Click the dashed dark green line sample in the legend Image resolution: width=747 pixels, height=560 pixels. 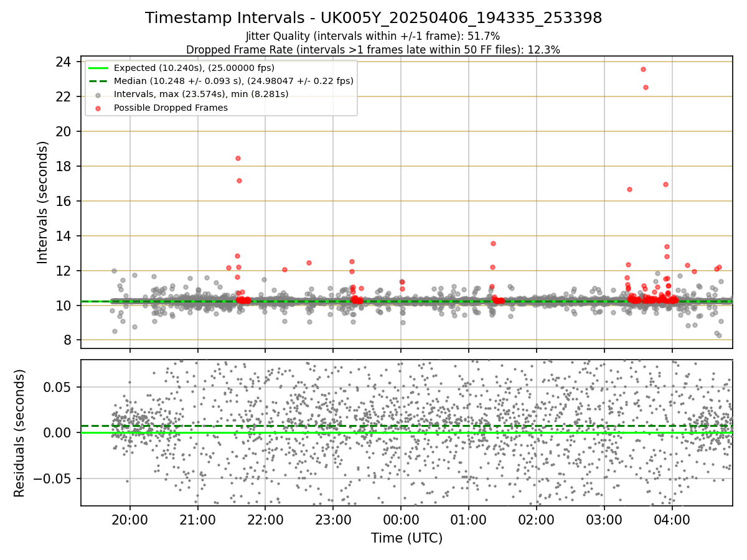coord(98,81)
